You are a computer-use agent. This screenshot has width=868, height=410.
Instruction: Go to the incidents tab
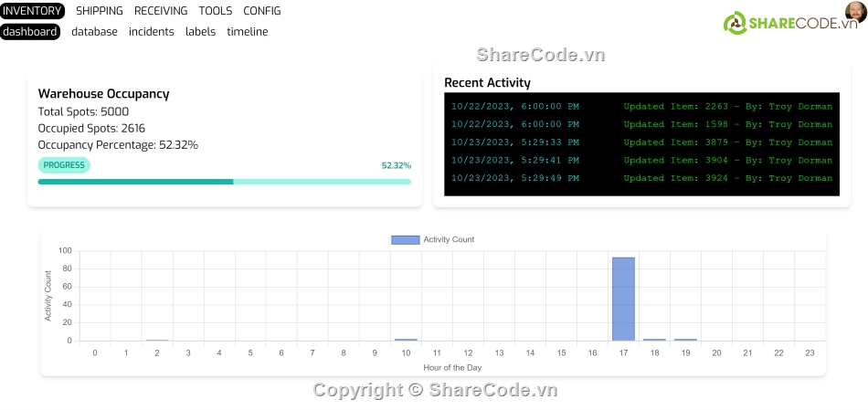pos(152,31)
